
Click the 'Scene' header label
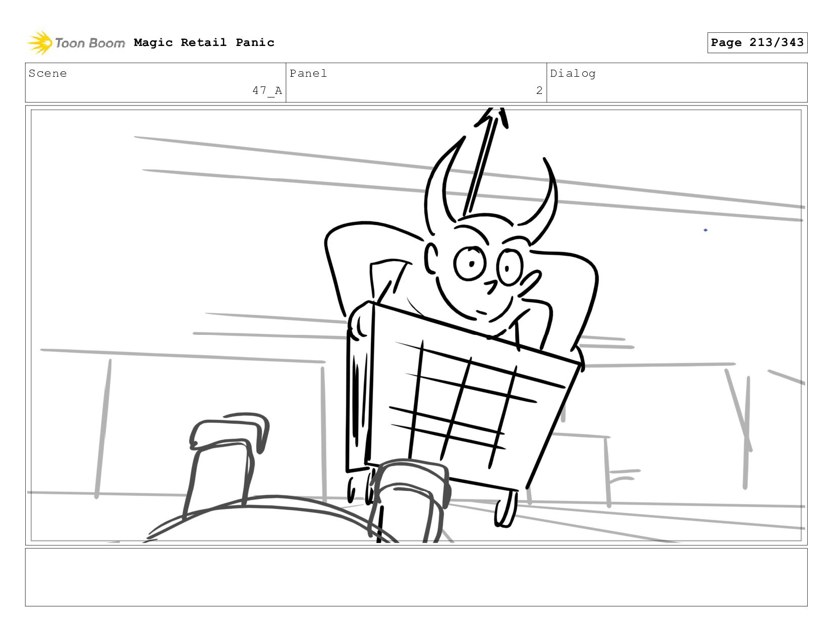point(48,73)
